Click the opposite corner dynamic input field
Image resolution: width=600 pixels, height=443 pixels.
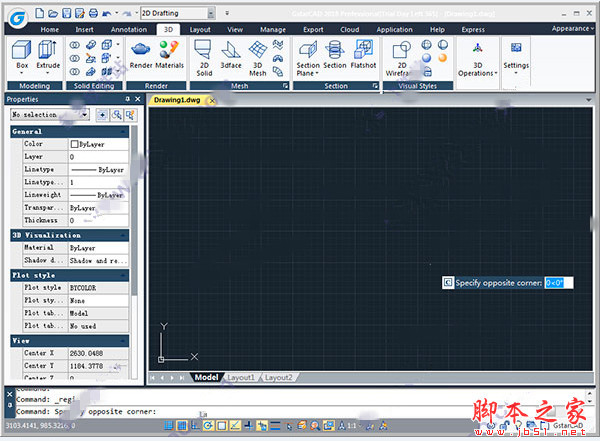pyautogui.click(x=559, y=283)
